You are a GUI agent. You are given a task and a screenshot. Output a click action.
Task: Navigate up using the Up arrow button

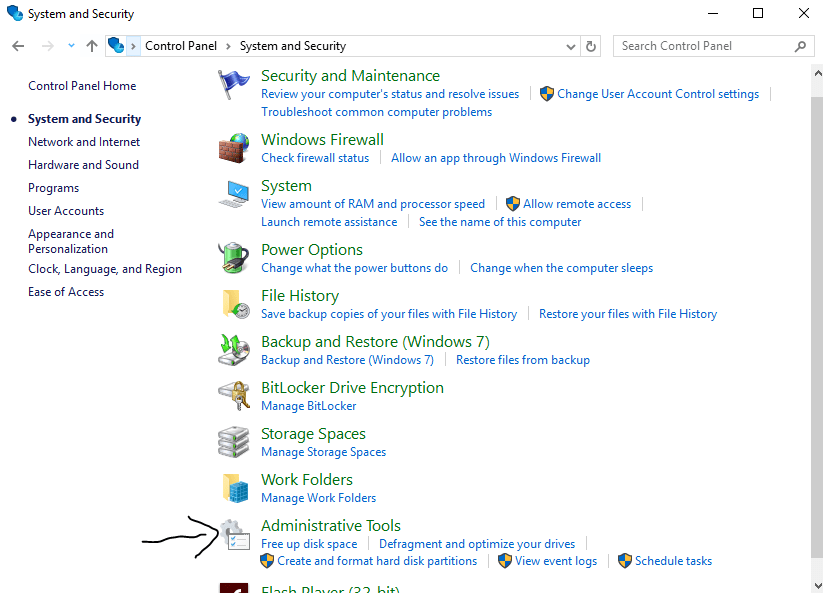click(92, 46)
